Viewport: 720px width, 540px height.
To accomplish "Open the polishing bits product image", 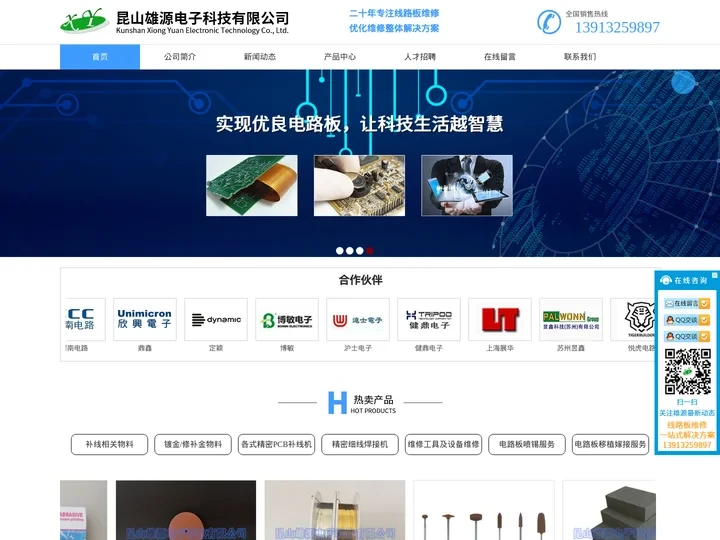I will coord(484,510).
